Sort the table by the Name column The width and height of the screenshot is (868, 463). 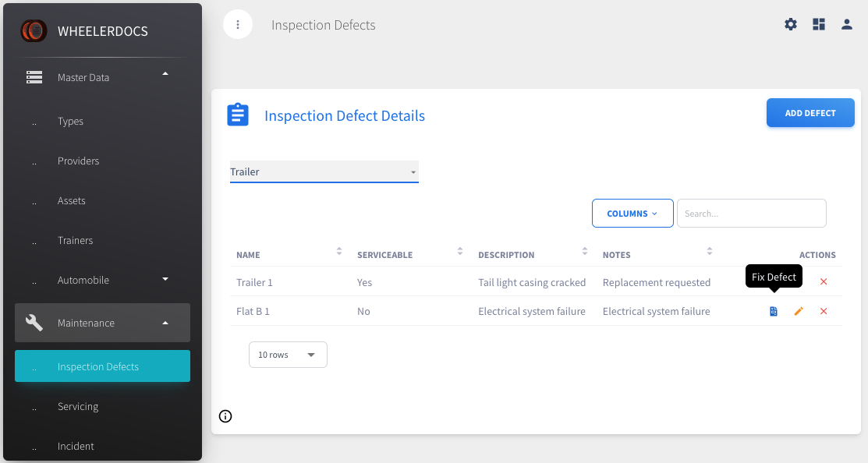click(339, 252)
